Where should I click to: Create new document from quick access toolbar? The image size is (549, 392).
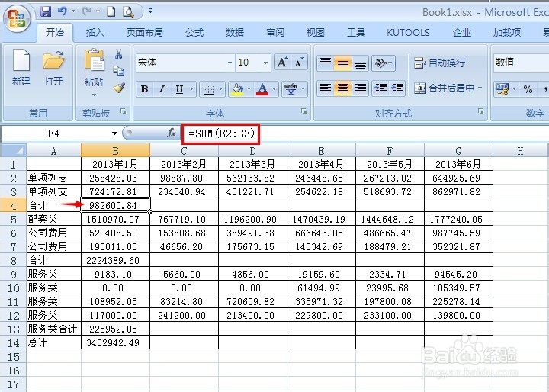tap(111, 11)
